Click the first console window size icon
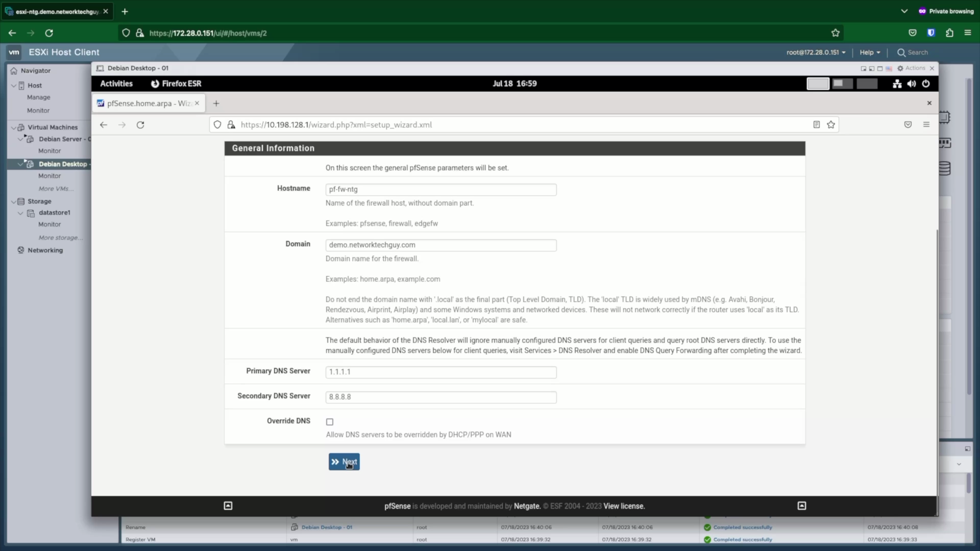Screen dimensions: 980x551 click(x=864, y=68)
